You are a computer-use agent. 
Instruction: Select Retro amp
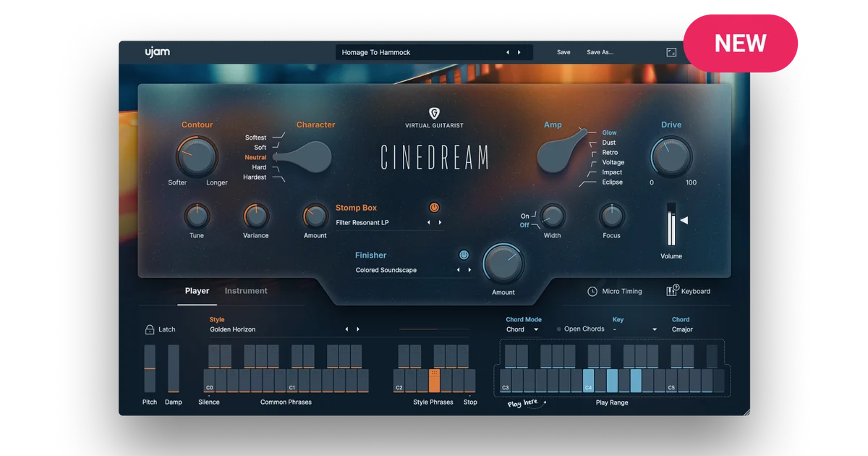(x=610, y=153)
